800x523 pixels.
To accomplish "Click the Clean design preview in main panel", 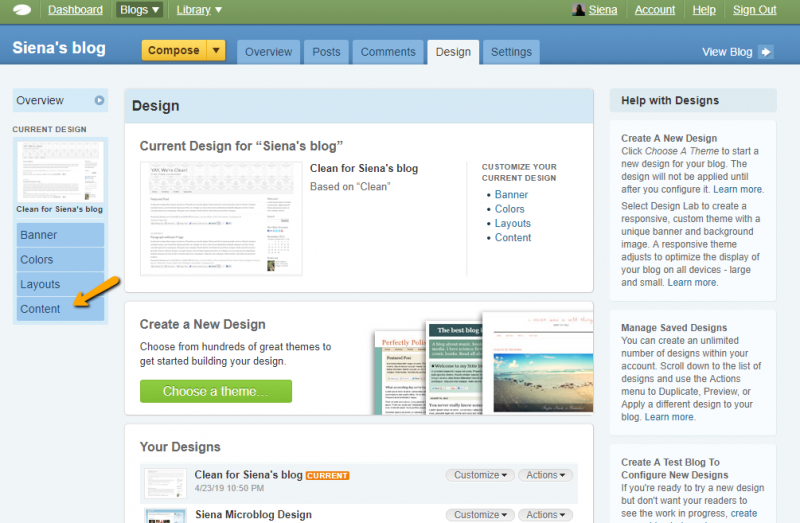I will click(221, 218).
